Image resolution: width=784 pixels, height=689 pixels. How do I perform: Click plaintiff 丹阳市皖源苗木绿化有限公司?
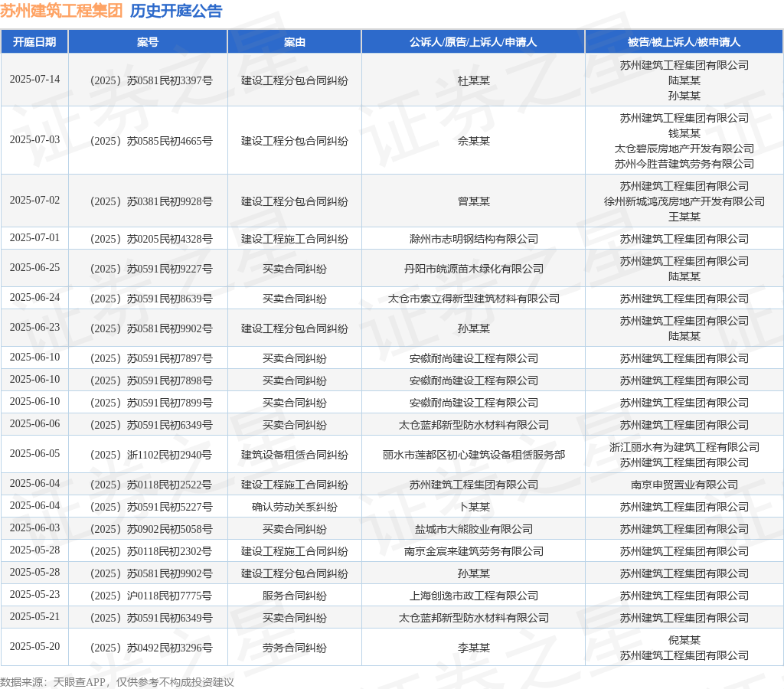pyautogui.click(x=473, y=269)
